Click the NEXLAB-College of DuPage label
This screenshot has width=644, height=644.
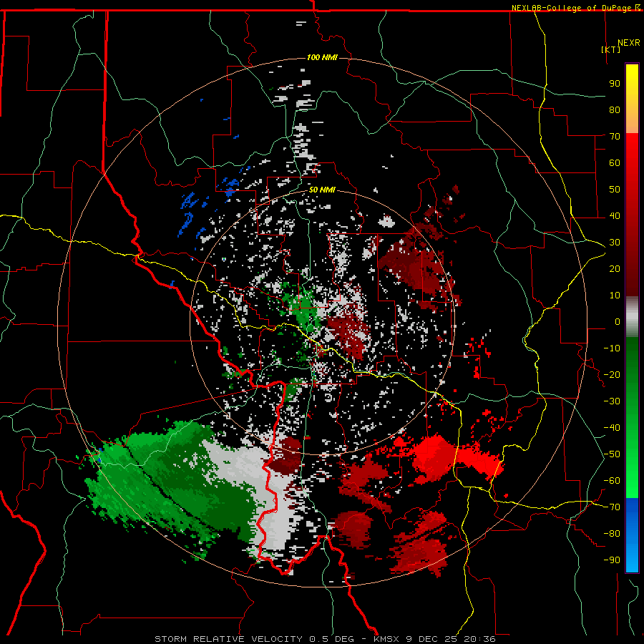[x=572, y=8]
